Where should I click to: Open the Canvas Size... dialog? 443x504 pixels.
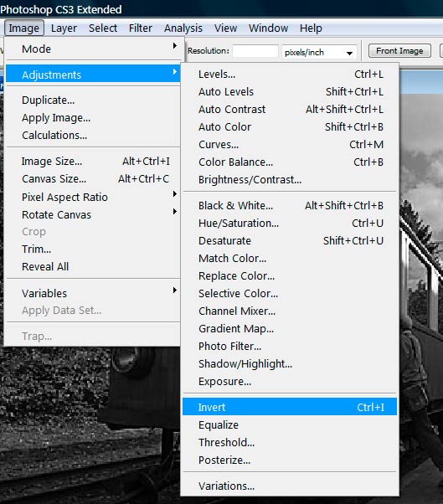(x=93, y=178)
